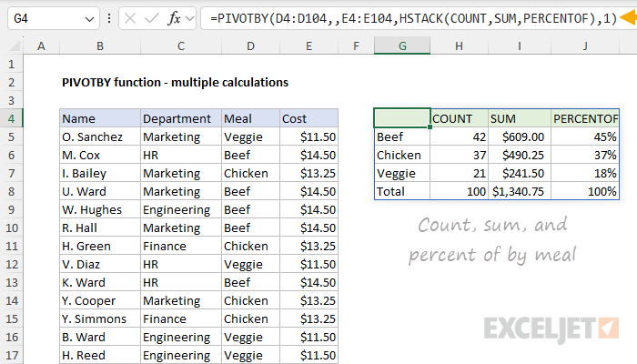Viewport: 637px width, 364px height.
Task: Select row 10 header
Action: [x=11, y=227]
